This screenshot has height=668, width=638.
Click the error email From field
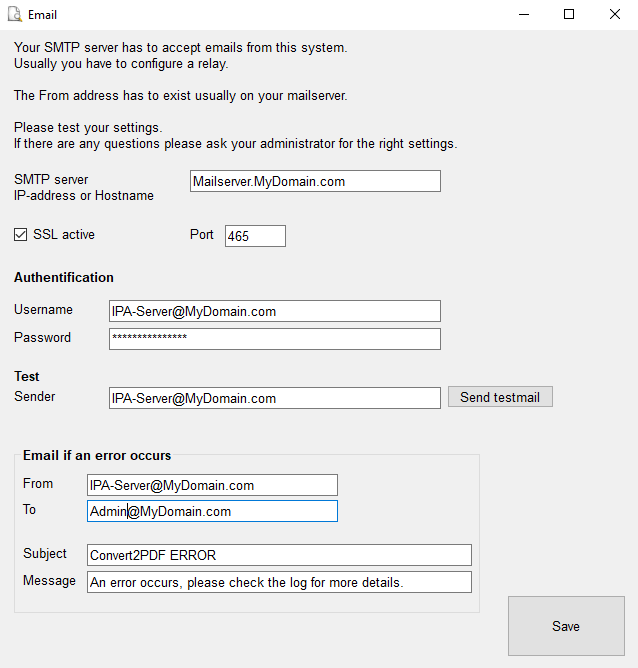(212, 485)
